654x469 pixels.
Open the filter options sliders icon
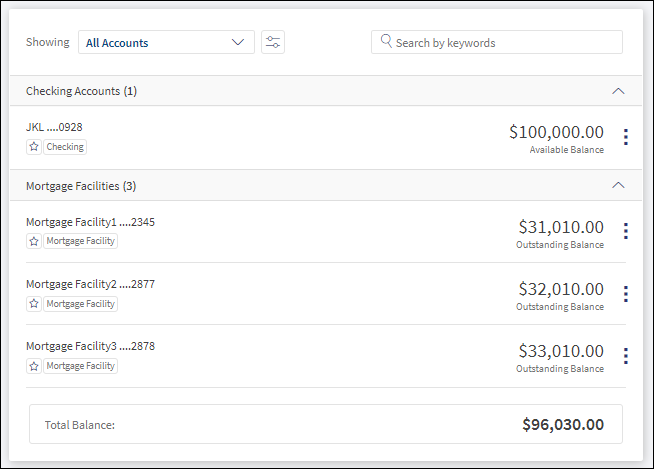[273, 42]
